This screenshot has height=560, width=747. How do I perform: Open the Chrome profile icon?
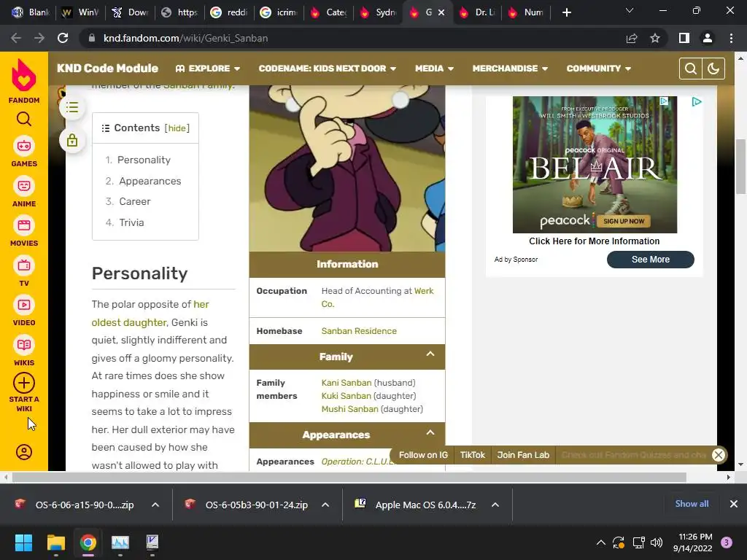point(708,38)
